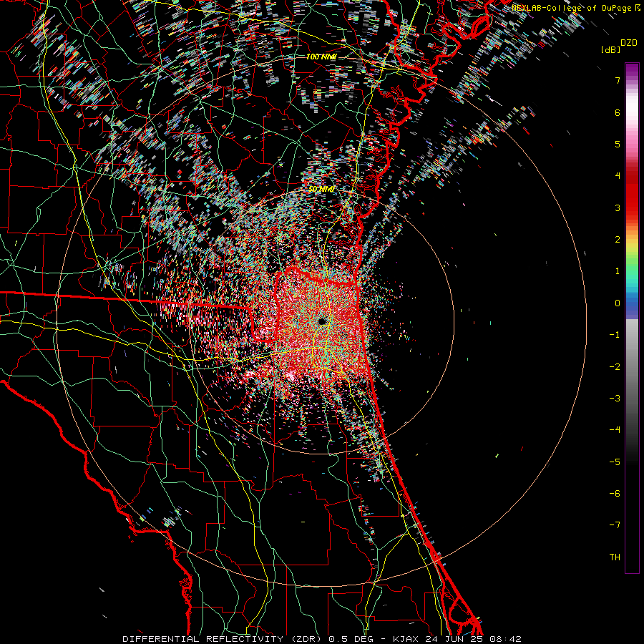Select the 2 value on the color scale
The height and width of the screenshot is (644, 644).
618,240
